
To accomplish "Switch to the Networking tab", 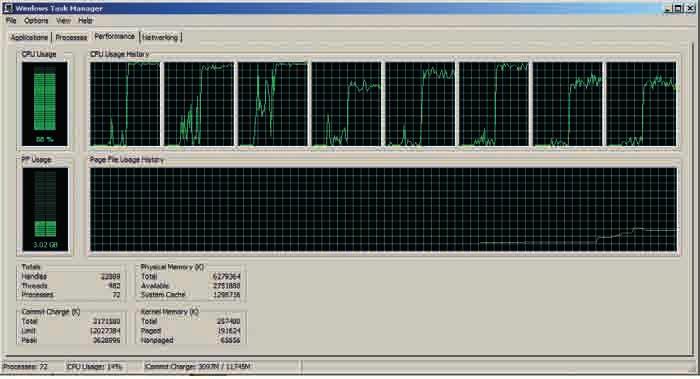I will coord(160,37).
